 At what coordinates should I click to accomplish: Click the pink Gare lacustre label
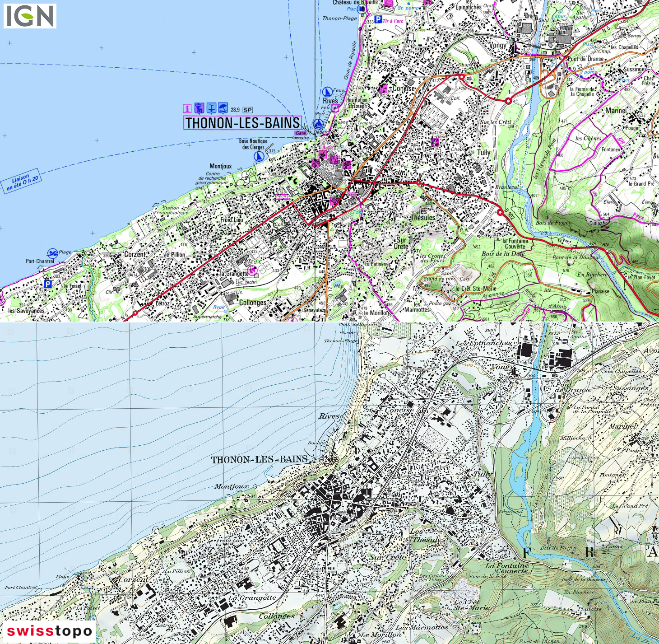tap(301, 134)
